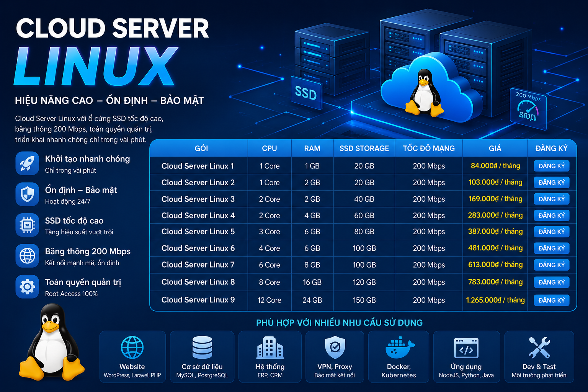Click the ĐĂNG KÝ column header
588x392 pixels.
pyautogui.click(x=552, y=148)
